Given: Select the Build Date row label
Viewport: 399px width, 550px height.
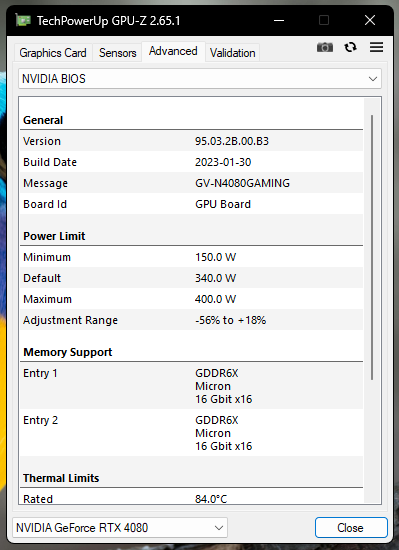Looking at the screenshot, I should [50, 162].
